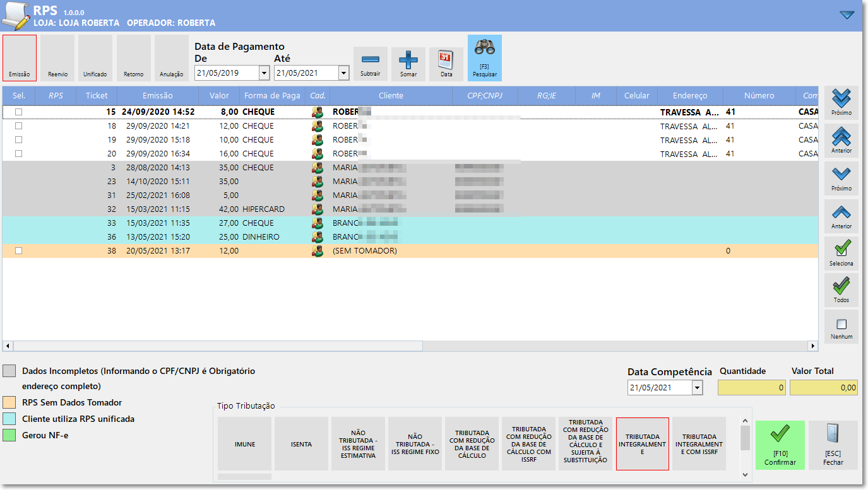Click the Quantidade field
Image resolution: width=868 pixels, height=490 pixels.
coord(752,388)
